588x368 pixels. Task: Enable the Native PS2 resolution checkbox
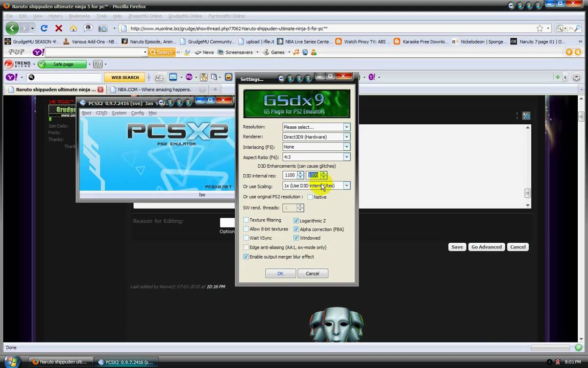tap(310, 197)
